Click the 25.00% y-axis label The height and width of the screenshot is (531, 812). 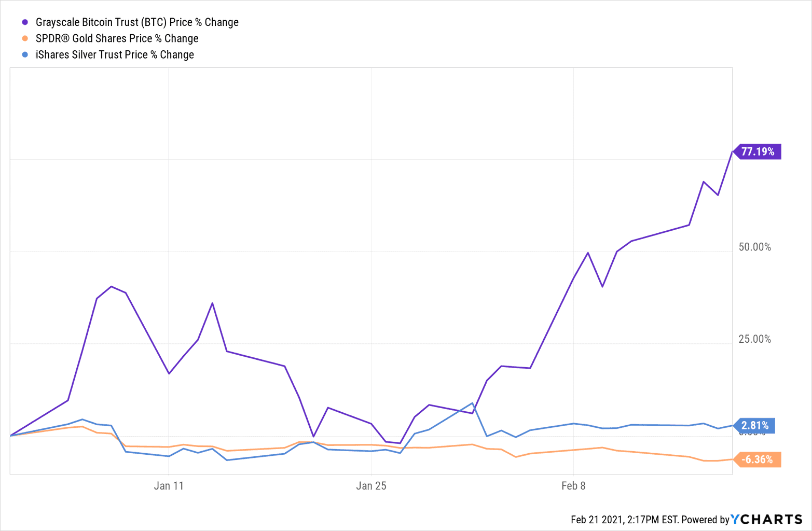[x=754, y=339]
